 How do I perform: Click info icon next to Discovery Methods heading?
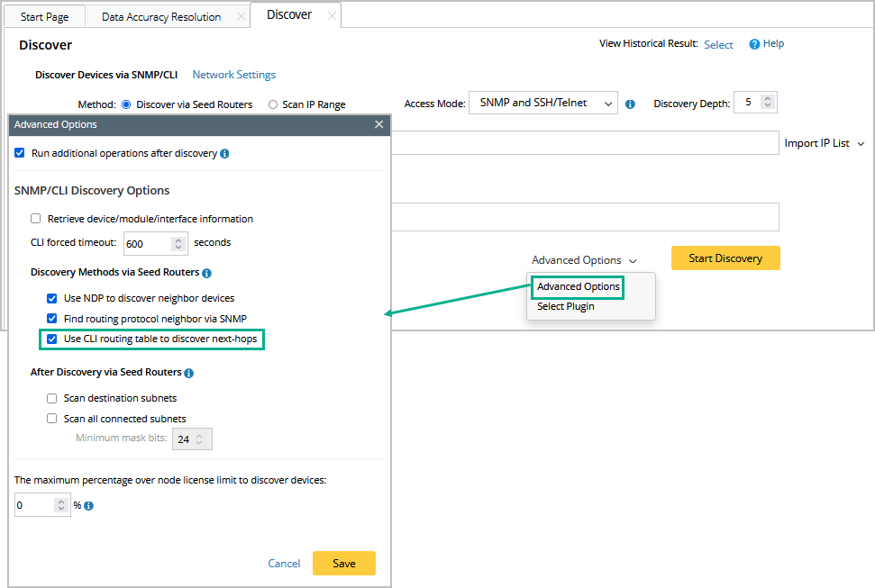pos(206,273)
